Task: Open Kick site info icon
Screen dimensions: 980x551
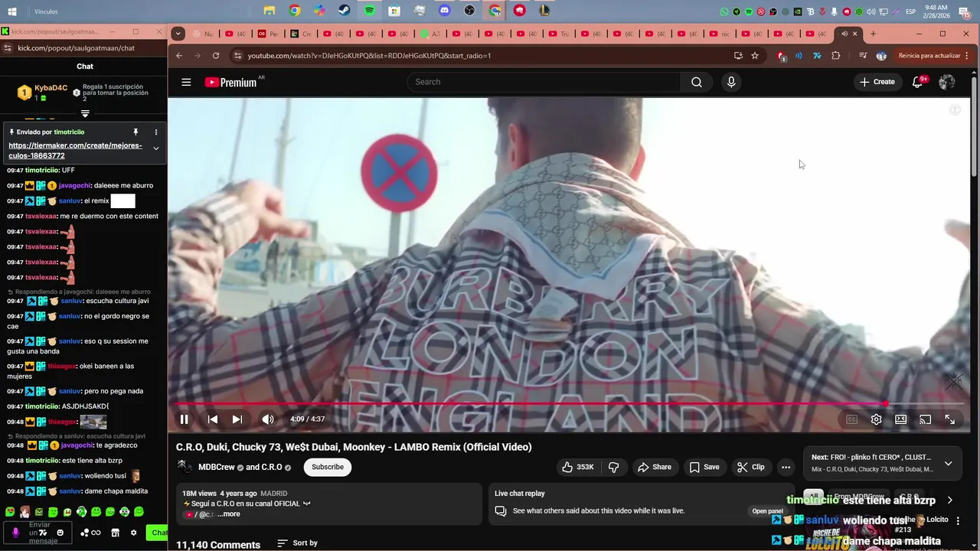Action: 8,47
